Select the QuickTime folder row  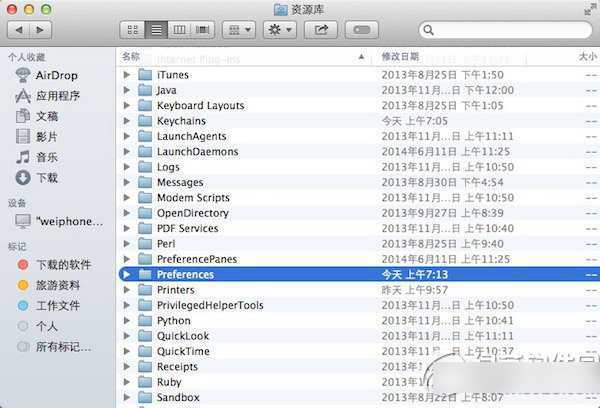pyautogui.click(x=358, y=351)
